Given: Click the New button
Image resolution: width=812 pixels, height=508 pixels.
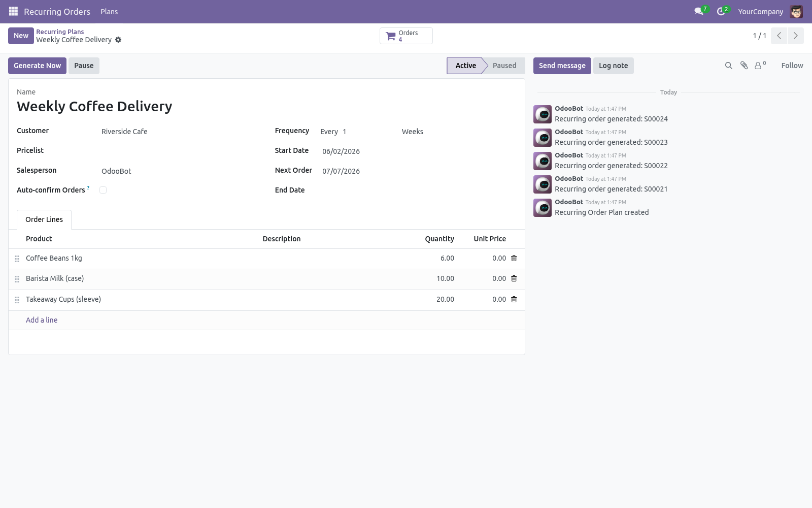Looking at the screenshot, I should point(21,36).
